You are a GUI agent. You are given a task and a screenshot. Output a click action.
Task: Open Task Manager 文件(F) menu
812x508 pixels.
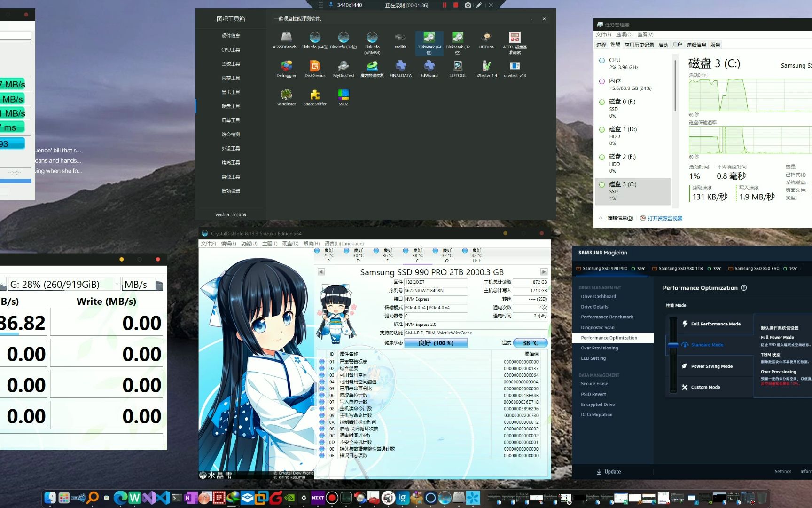pyautogui.click(x=603, y=35)
